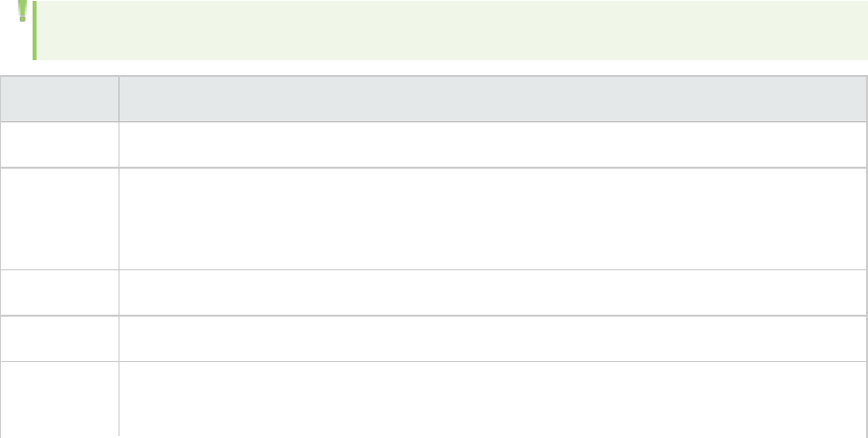Click inside the light green note box

[451, 31]
